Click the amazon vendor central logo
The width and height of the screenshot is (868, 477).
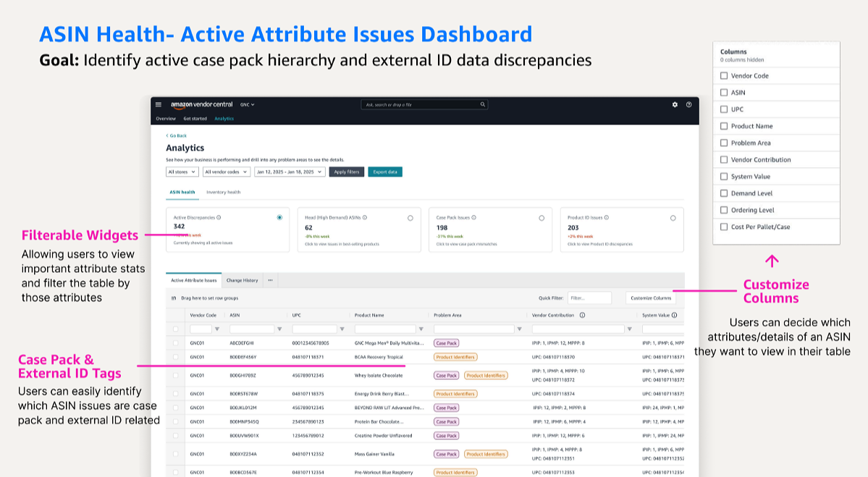coord(201,104)
